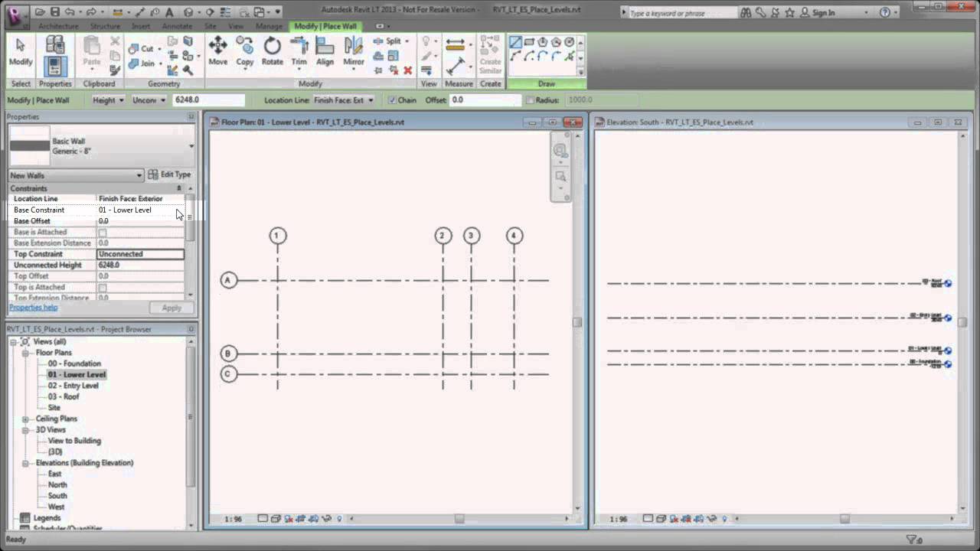The image size is (980, 551).
Task: Open the navigation wheel in Floor Plan view
Action: (560, 152)
